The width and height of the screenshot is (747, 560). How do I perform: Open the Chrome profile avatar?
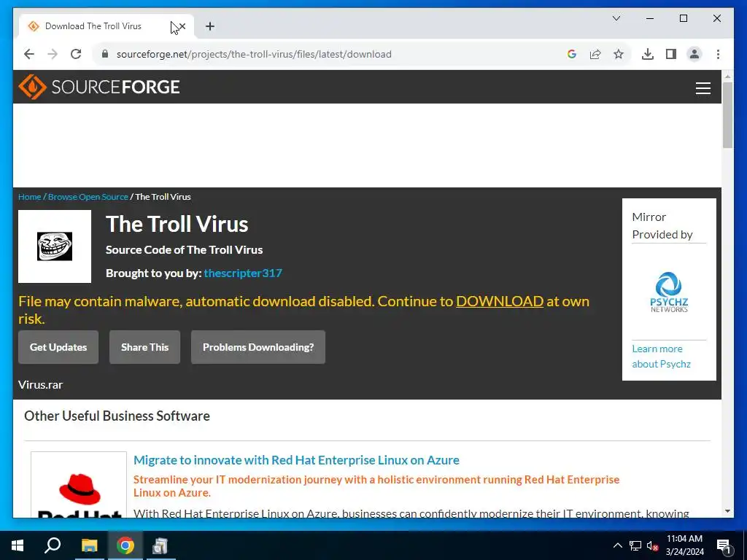tap(694, 54)
